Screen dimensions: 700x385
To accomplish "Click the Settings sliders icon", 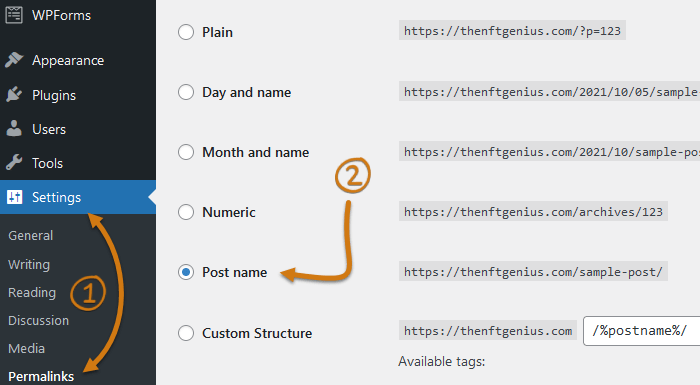I will click(x=14, y=197).
